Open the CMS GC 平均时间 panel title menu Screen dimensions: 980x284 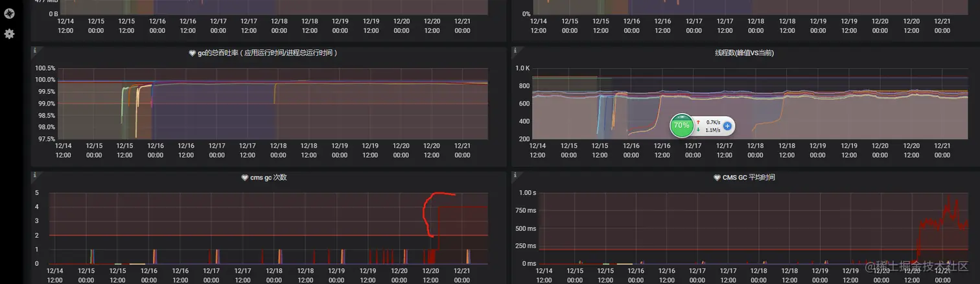749,178
